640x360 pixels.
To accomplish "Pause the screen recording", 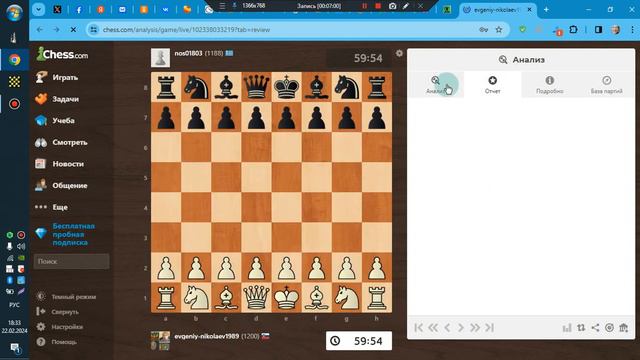I will click(364, 6).
